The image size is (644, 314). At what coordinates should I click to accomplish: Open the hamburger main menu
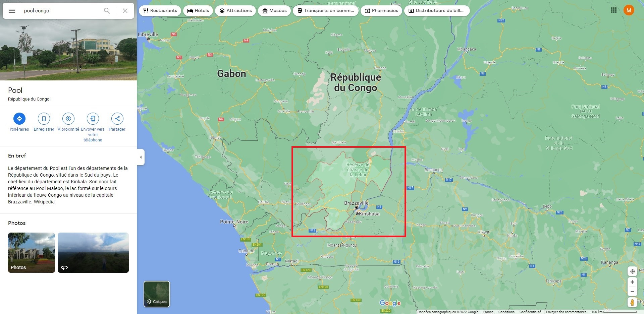(x=12, y=11)
